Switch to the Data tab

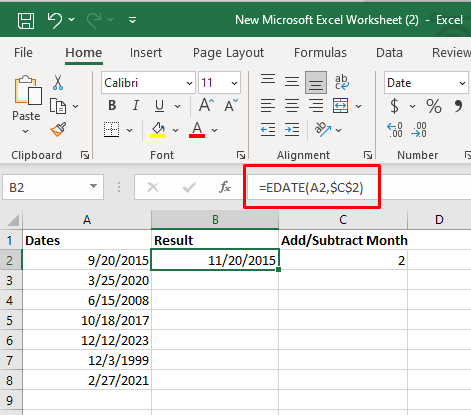(389, 53)
